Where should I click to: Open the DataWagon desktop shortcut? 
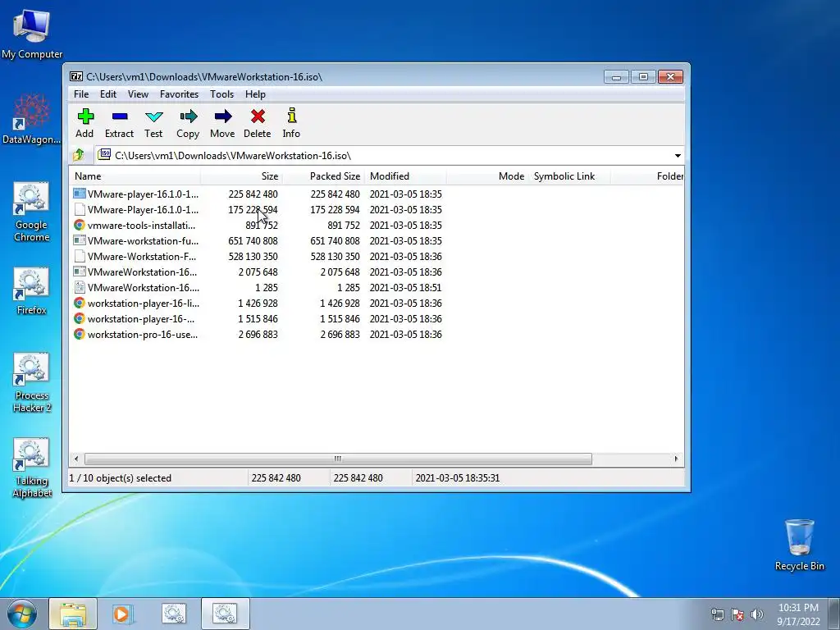(x=32, y=119)
